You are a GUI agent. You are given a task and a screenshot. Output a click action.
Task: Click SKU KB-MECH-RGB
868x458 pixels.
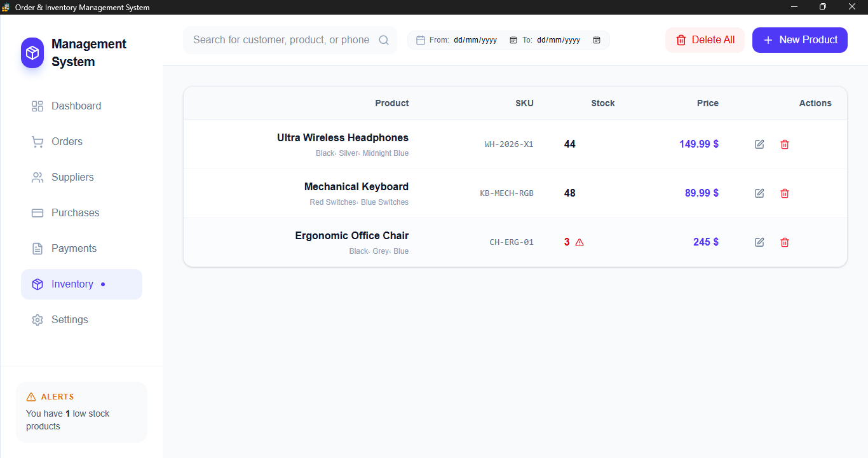[507, 193]
